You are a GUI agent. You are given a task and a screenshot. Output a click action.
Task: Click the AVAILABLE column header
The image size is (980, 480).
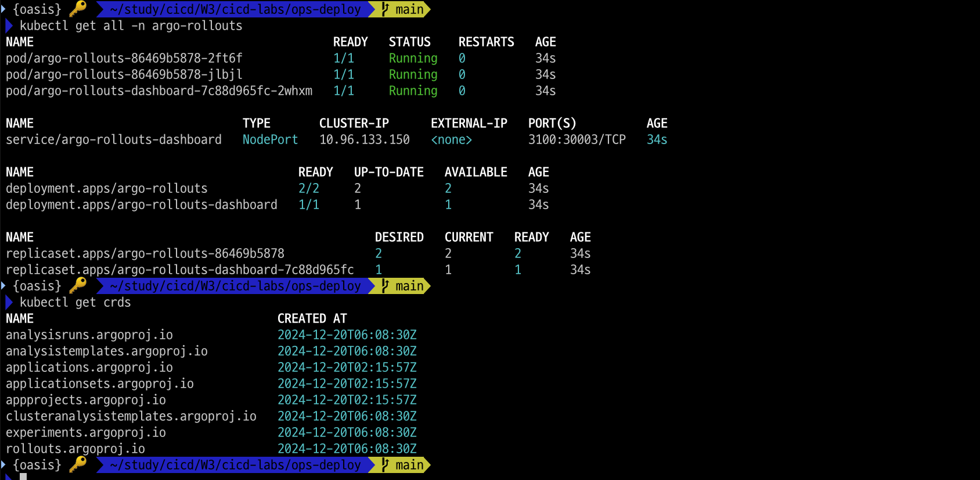pos(476,172)
